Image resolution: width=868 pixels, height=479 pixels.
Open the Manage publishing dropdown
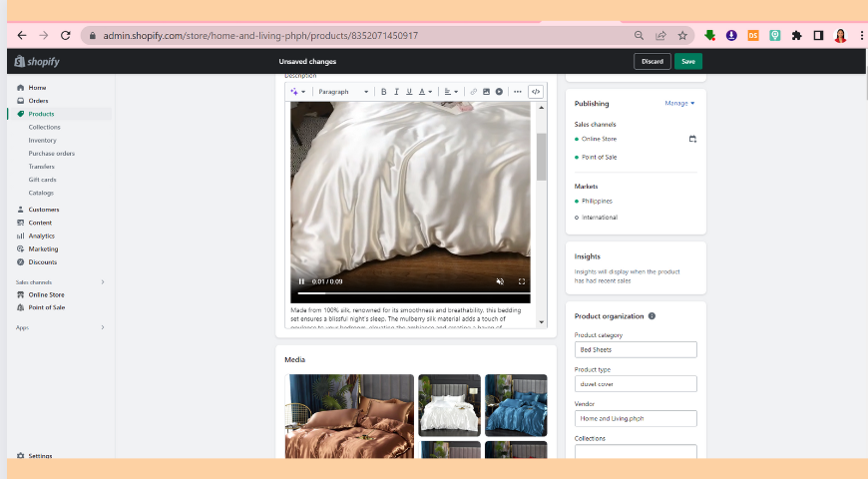(679, 104)
